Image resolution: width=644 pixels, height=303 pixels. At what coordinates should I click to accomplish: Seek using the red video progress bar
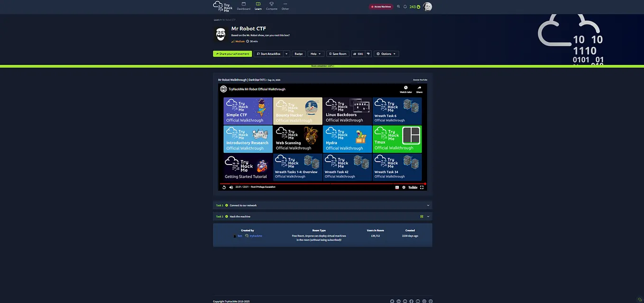[322, 183]
